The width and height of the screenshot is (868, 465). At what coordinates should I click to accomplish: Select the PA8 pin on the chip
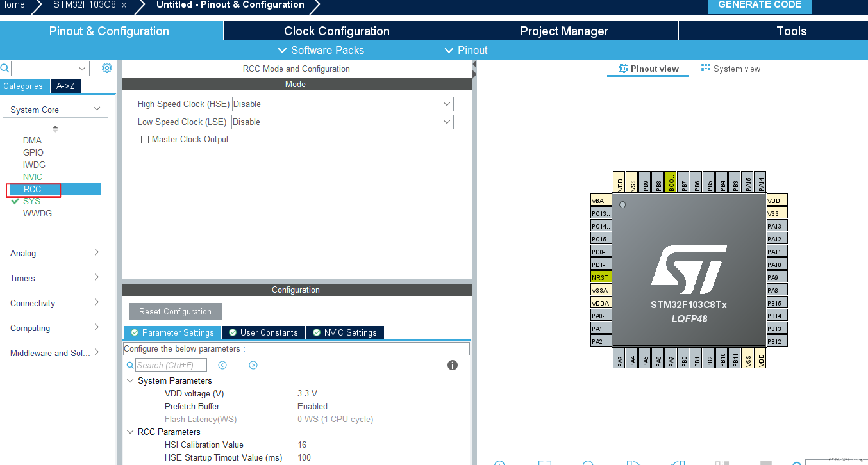pyautogui.click(x=777, y=290)
